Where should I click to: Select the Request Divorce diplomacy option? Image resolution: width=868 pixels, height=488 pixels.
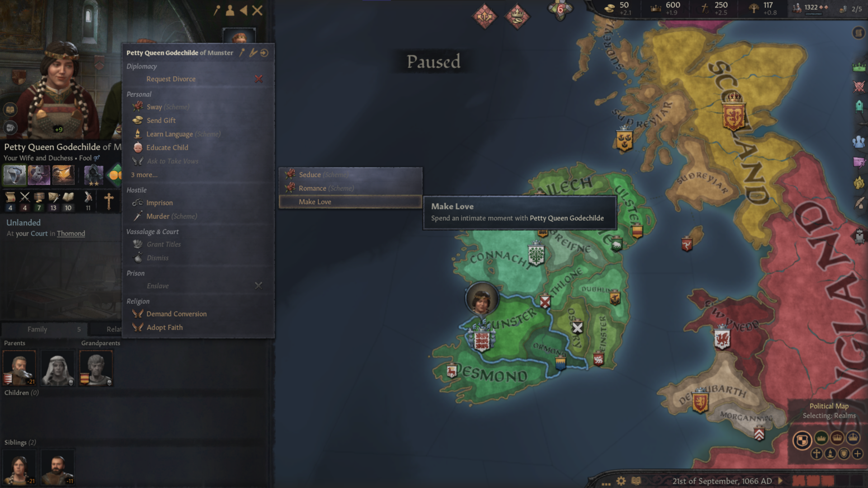[171, 78]
